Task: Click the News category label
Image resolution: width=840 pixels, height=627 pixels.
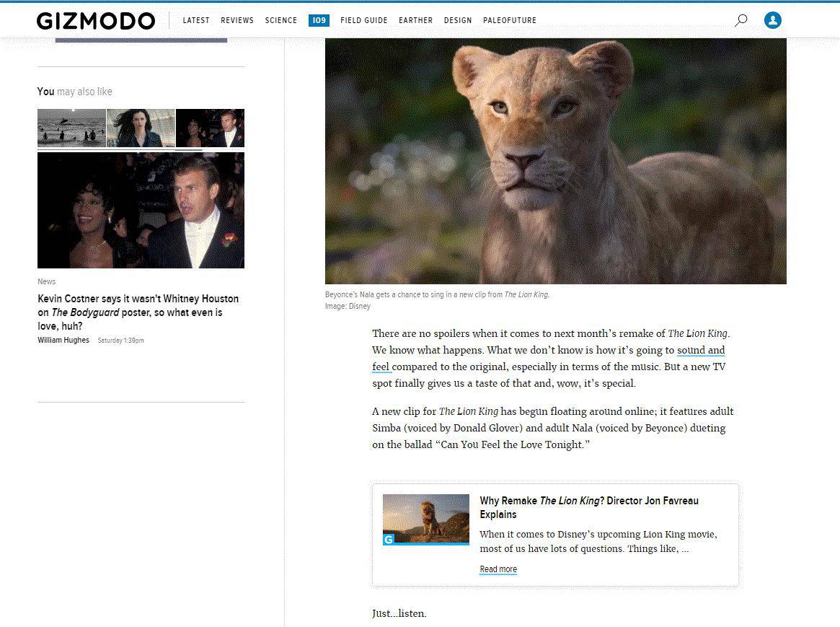Action: click(47, 281)
